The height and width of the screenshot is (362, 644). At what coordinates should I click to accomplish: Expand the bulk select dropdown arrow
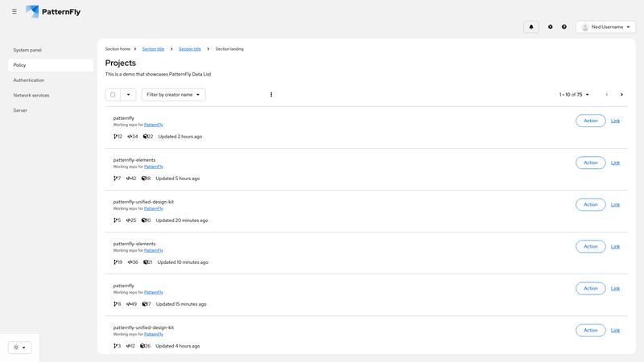[x=128, y=94]
